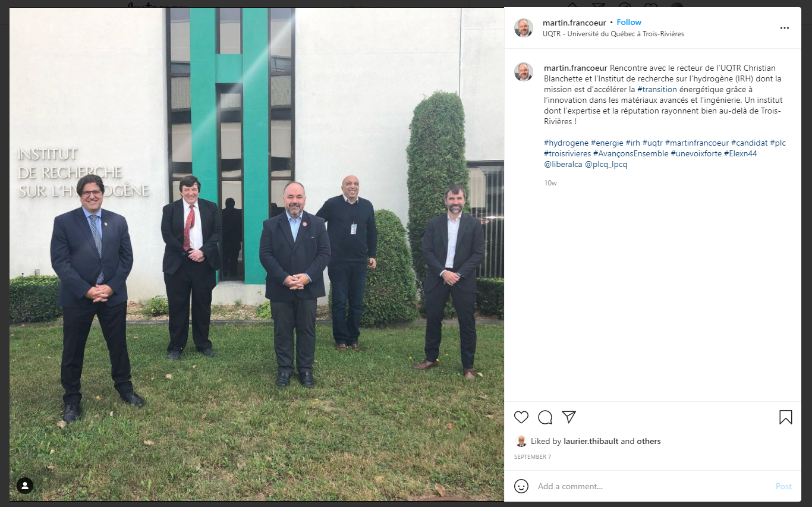Screen dimensions: 812x507
Task: Open martin.francoeur profile picture in header
Action: click(x=524, y=28)
